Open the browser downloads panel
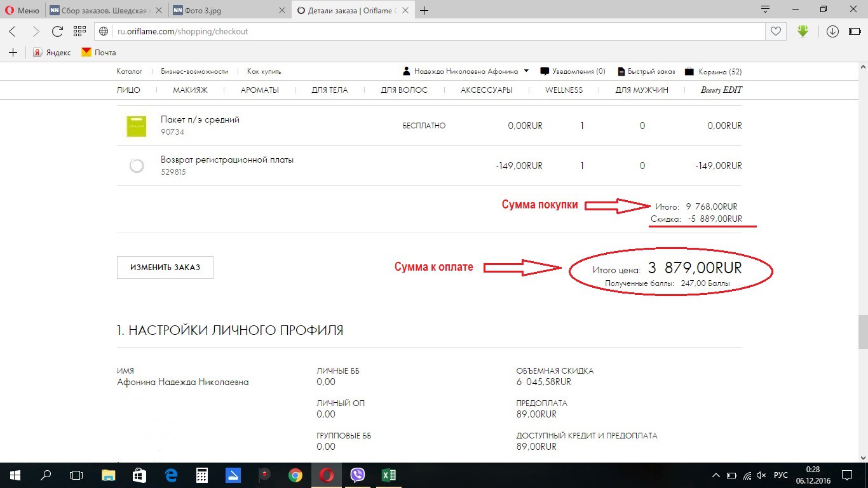 point(832,31)
